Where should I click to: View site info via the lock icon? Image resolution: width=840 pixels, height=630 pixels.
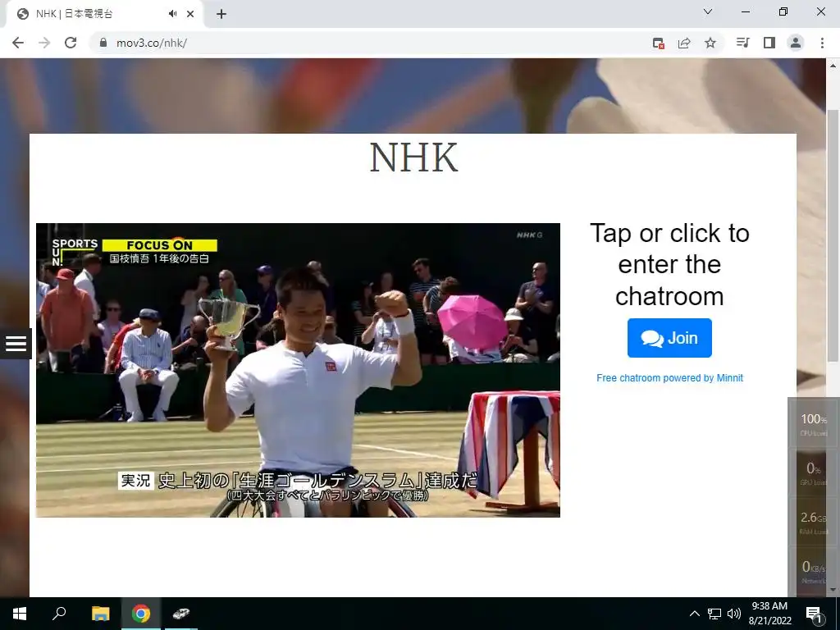(103, 43)
